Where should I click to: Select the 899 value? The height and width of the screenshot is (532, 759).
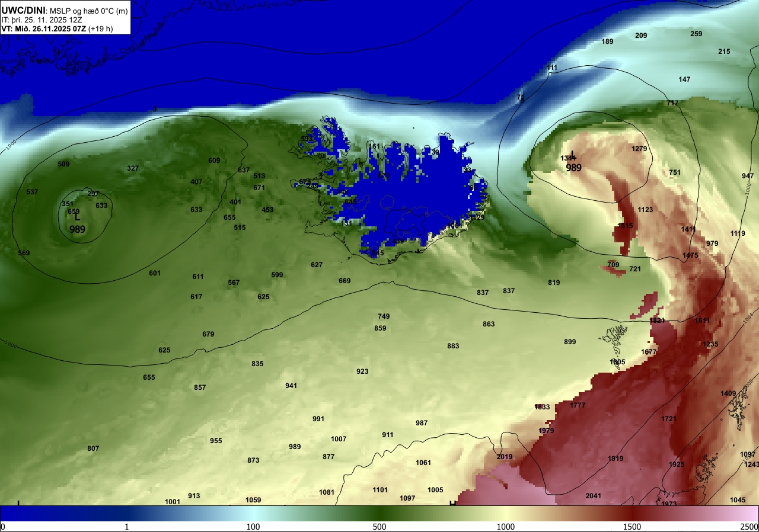pyautogui.click(x=570, y=342)
